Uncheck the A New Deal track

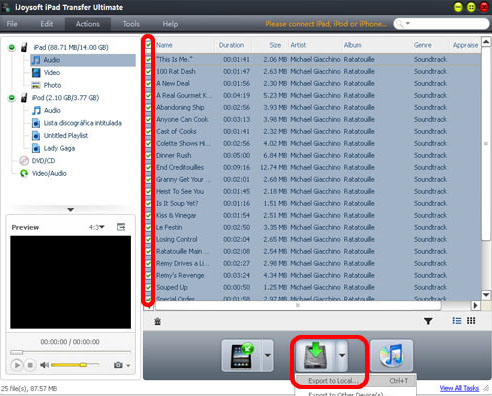point(148,83)
